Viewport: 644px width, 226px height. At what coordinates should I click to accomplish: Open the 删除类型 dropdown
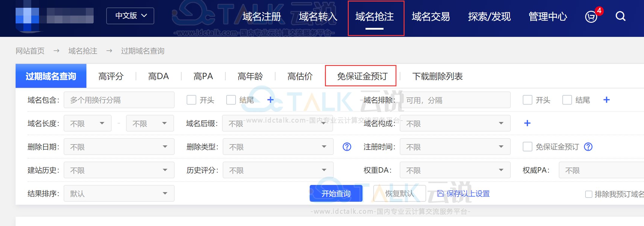[x=278, y=147]
